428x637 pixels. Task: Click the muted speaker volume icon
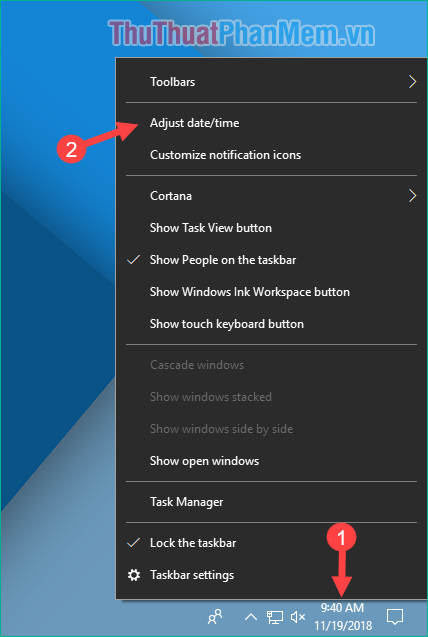coord(298,617)
